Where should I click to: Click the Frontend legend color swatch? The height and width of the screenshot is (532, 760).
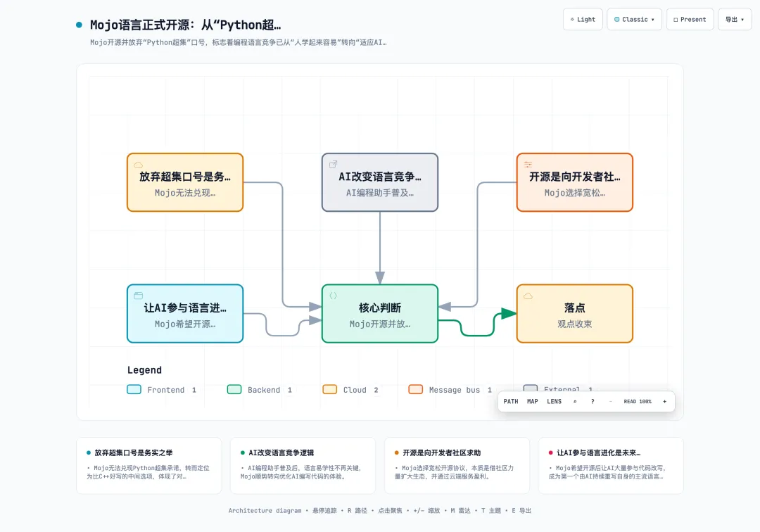click(134, 390)
